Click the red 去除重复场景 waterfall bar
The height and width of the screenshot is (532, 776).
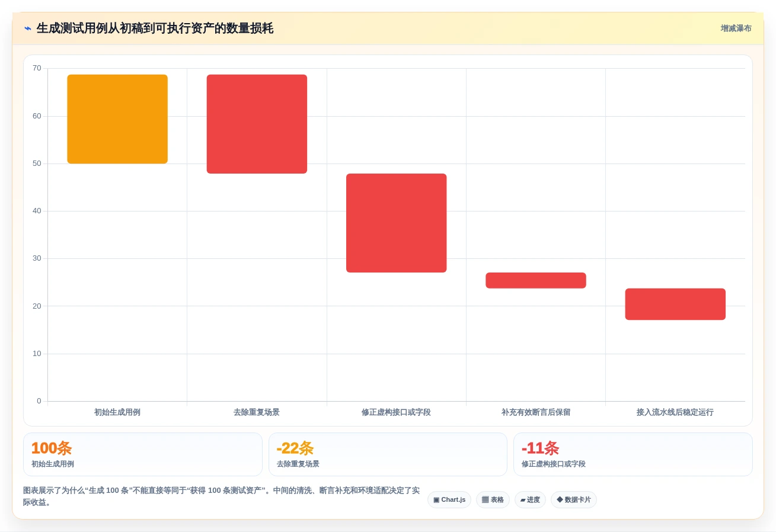257,124
